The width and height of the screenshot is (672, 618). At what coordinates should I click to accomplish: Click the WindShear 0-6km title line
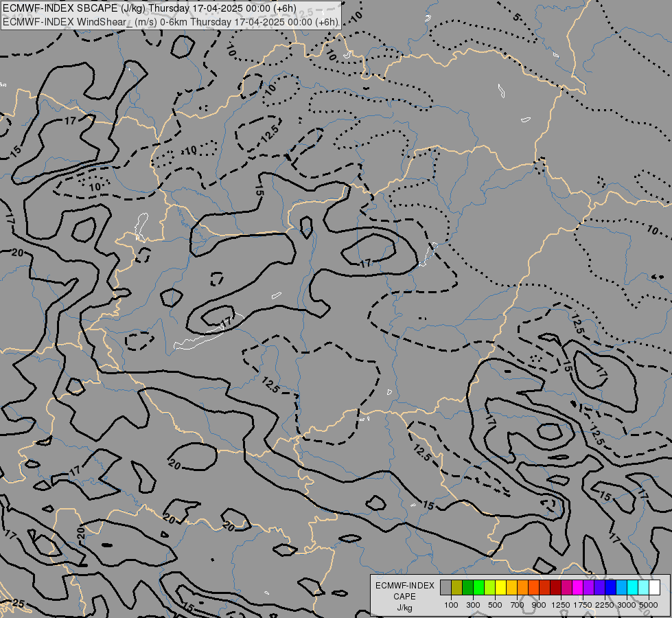[170, 22]
